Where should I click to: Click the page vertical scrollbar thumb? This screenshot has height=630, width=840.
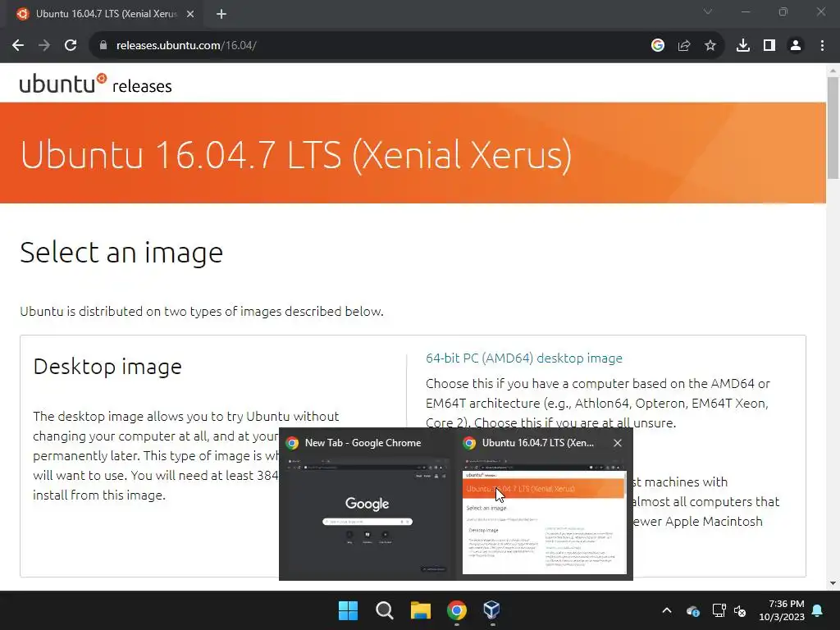click(x=833, y=127)
